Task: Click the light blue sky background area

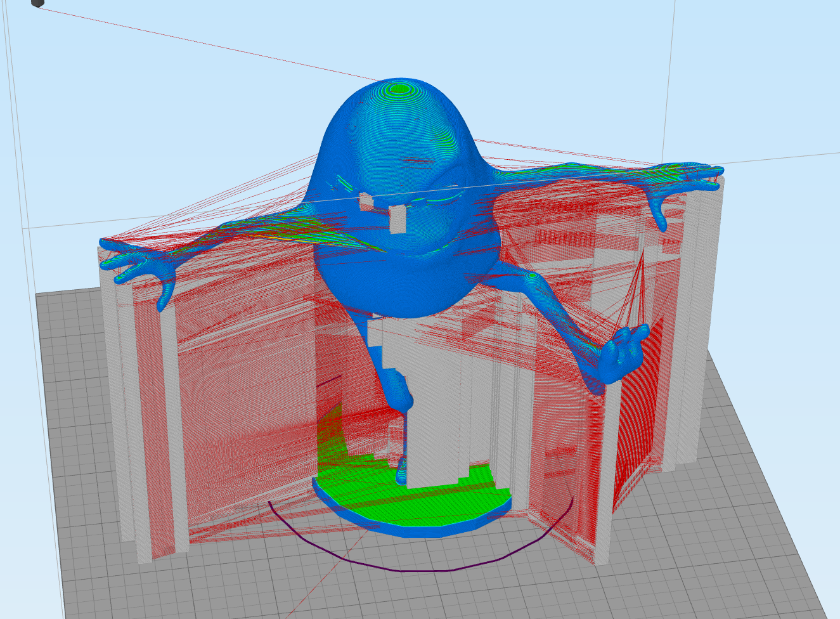Action: click(158, 127)
